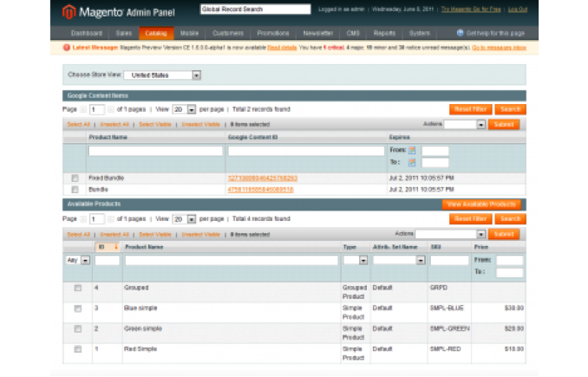Go to previous page in Available Products
Image resolution: width=588 pixels, height=377 pixels.
[x=83, y=219]
